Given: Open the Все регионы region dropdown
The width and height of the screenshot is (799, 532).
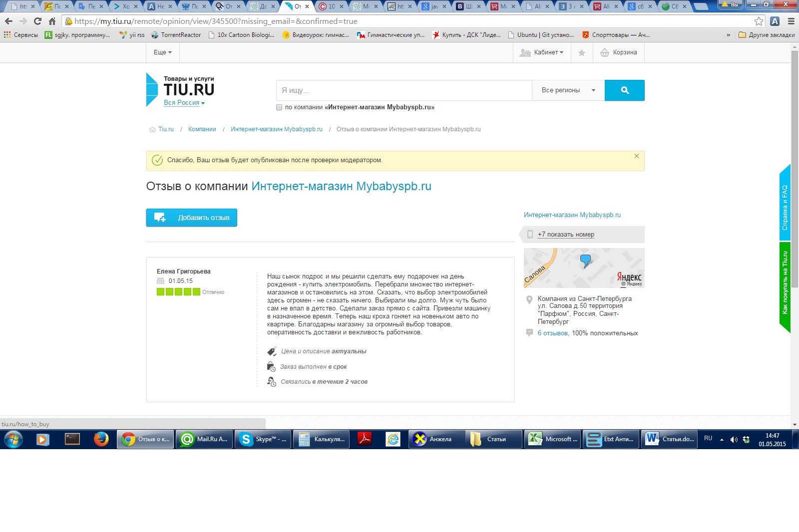Looking at the screenshot, I should (568, 90).
